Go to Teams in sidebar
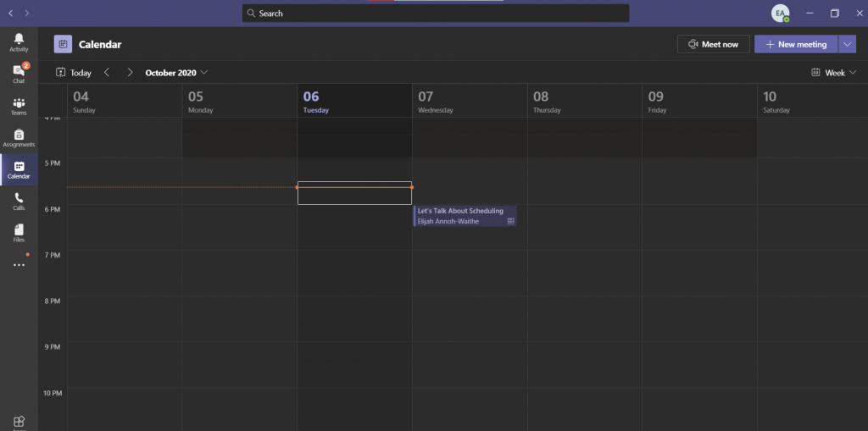This screenshot has width=868, height=431. (19, 106)
